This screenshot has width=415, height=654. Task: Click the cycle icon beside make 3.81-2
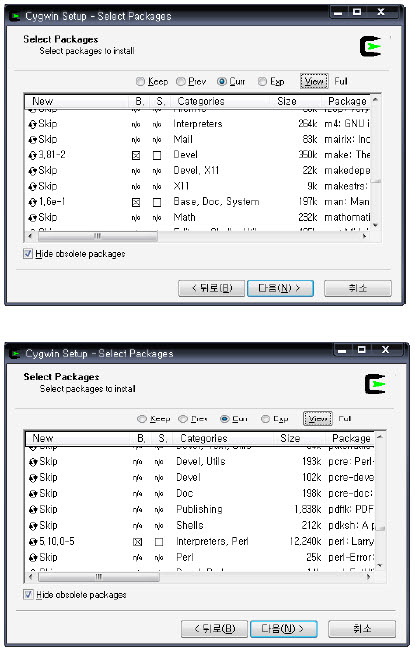(33, 156)
